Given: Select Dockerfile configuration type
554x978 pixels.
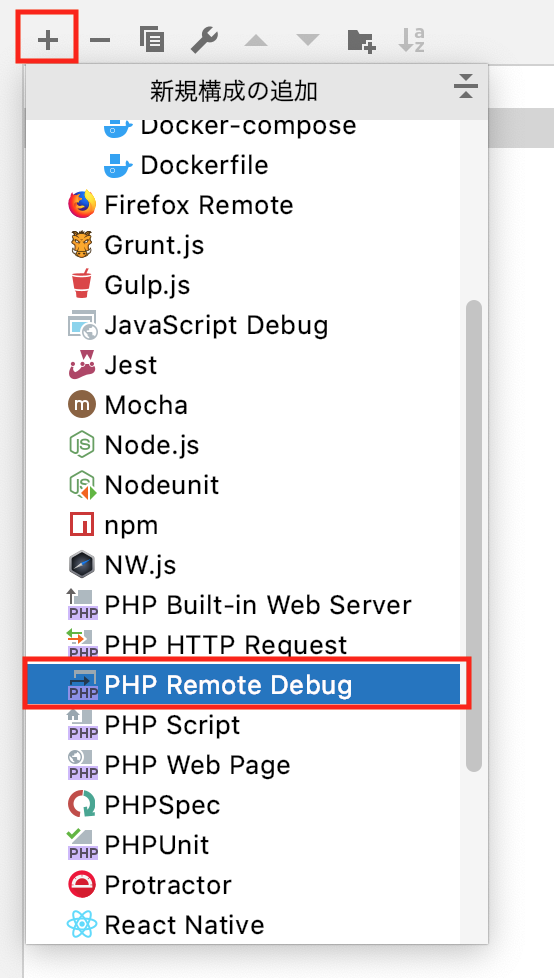Looking at the screenshot, I should pyautogui.click(x=243, y=165).
